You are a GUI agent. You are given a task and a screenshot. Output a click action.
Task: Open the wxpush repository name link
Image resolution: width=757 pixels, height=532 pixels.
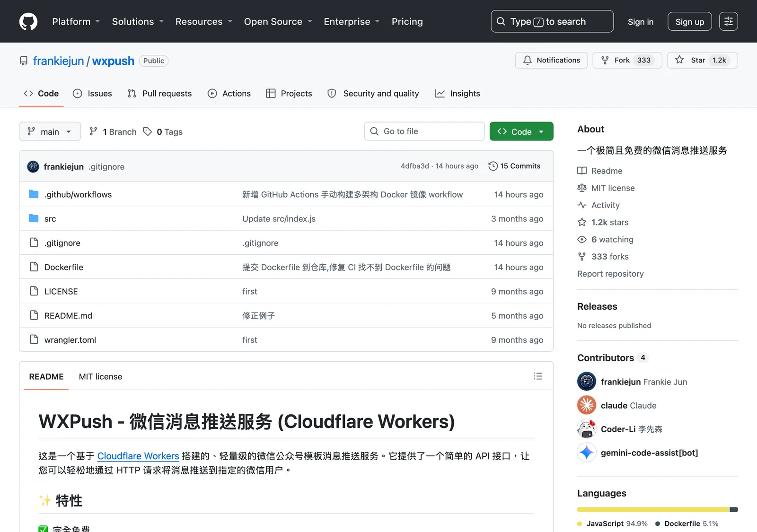(113, 61)
